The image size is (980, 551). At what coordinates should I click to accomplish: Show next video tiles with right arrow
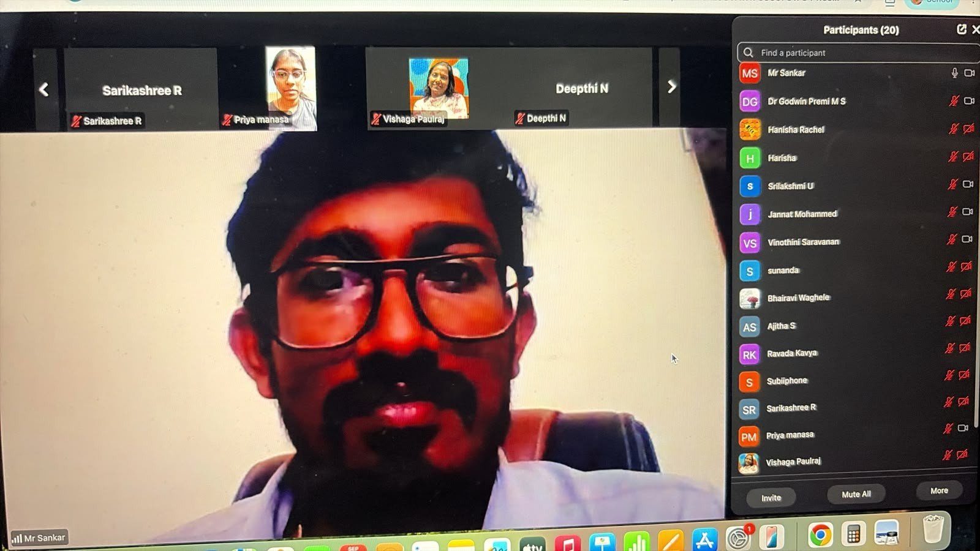click(x=671, y=87)
